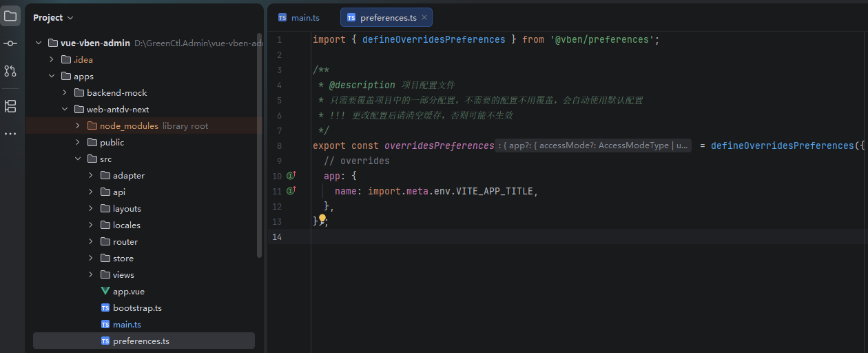Click the backend-mock folder icon
The height and width of the screenshot is (353, 868).
coord(79,92)
